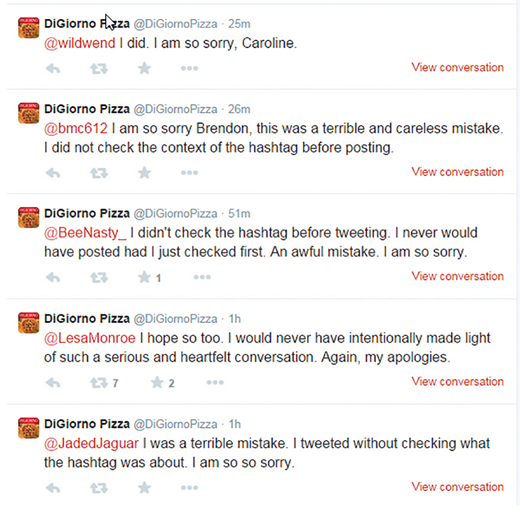Favorite the @JadedJaguar tweet

[x=144, y=488]
